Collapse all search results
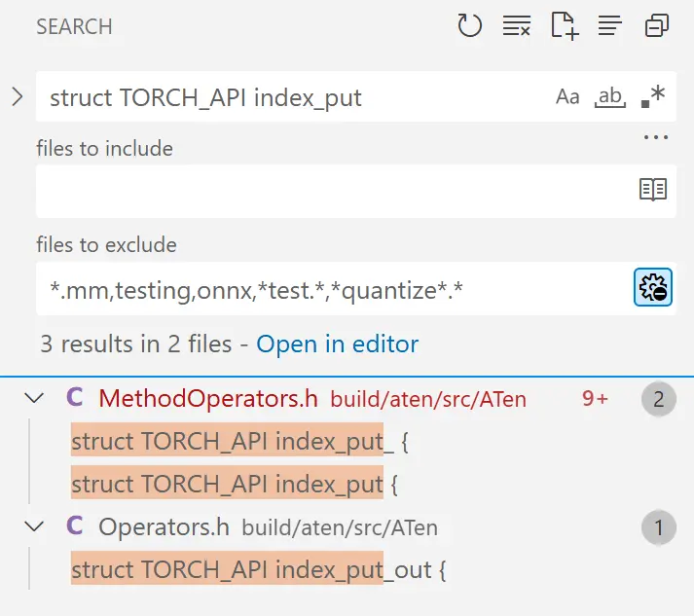Viewport: 694px width, 616px height. pyautogui.click(x=657, y=26)
